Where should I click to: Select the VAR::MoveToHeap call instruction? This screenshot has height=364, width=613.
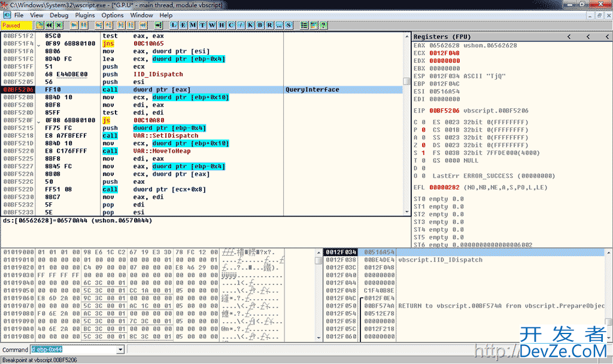[x=147, y=151]
